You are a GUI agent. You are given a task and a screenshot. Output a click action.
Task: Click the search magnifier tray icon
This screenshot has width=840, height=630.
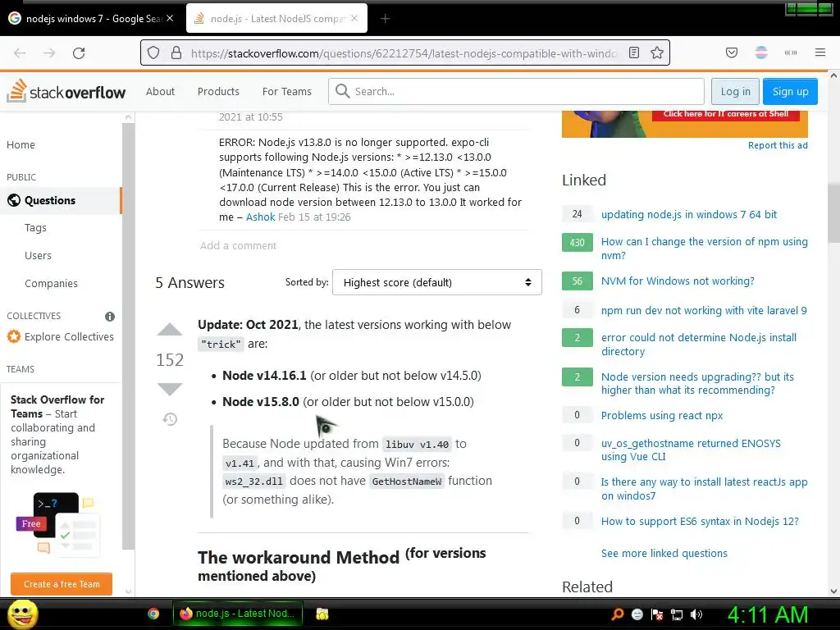(x=618, y=614)
